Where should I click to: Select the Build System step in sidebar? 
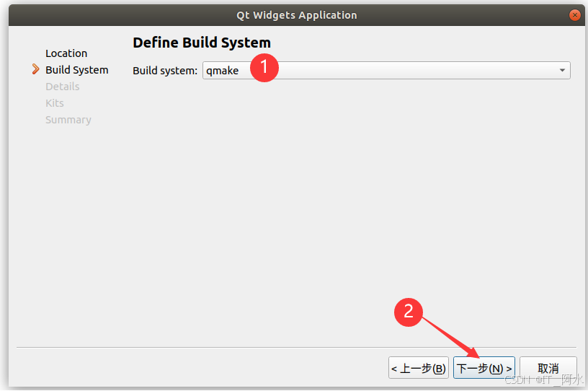77,70
